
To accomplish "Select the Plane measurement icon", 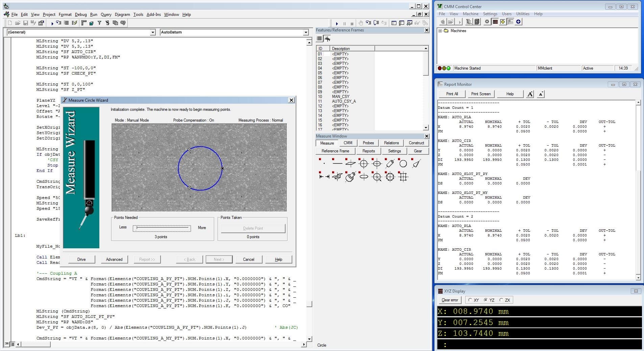I will coord(350,163).
